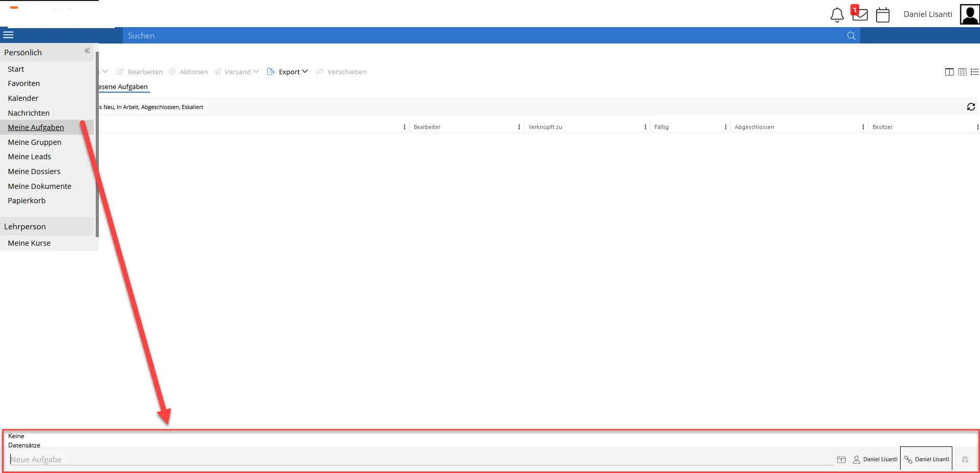Click the Aktionen gear icon
Viewport: 980px width, 473px height.
pyautogui.click(x=173, y=72)
